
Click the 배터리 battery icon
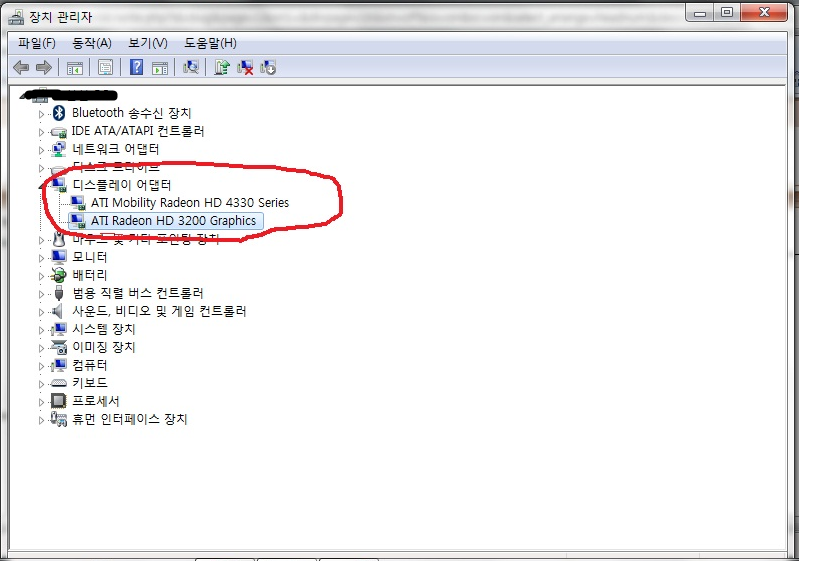tap(59, 275)
